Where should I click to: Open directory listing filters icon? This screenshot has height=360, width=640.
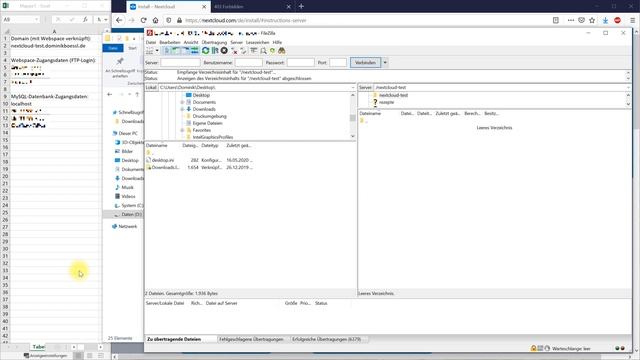253,51
